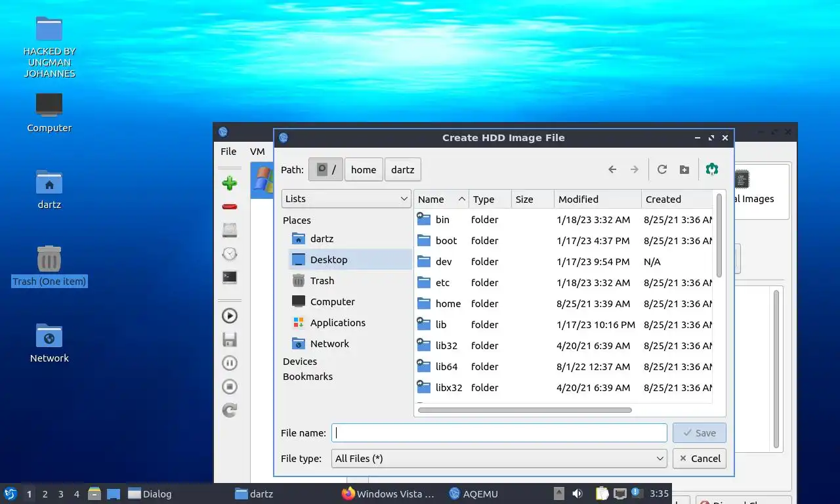Expand the Devices section

[x=300, y=362]
